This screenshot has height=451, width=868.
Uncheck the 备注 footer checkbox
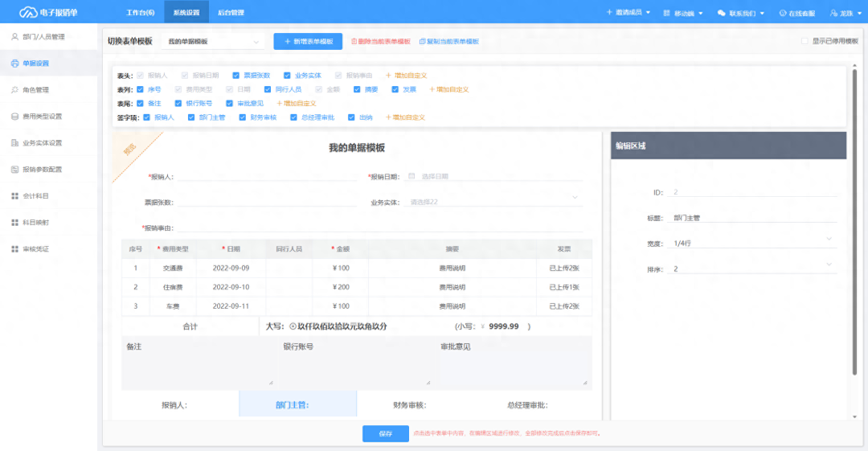click(x=140, y=103)
